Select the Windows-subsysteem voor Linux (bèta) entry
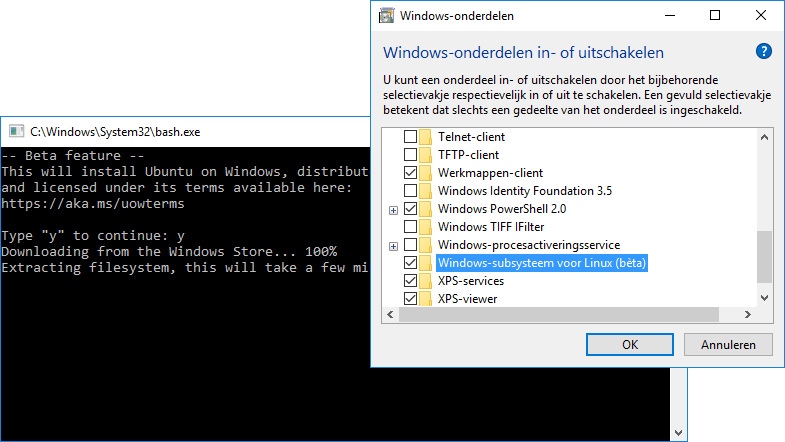The image size is (785, 442). [543, 263]
